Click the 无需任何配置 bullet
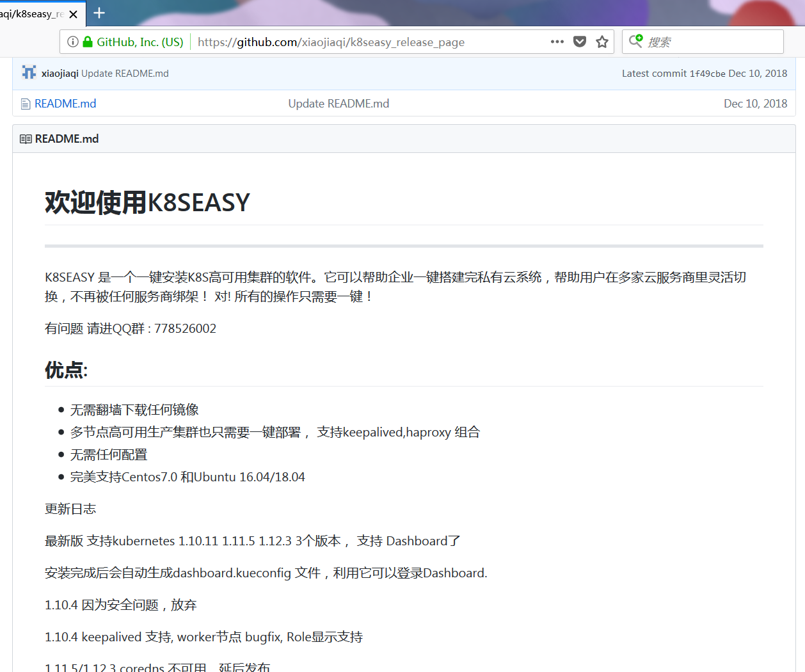 (109, 454)
